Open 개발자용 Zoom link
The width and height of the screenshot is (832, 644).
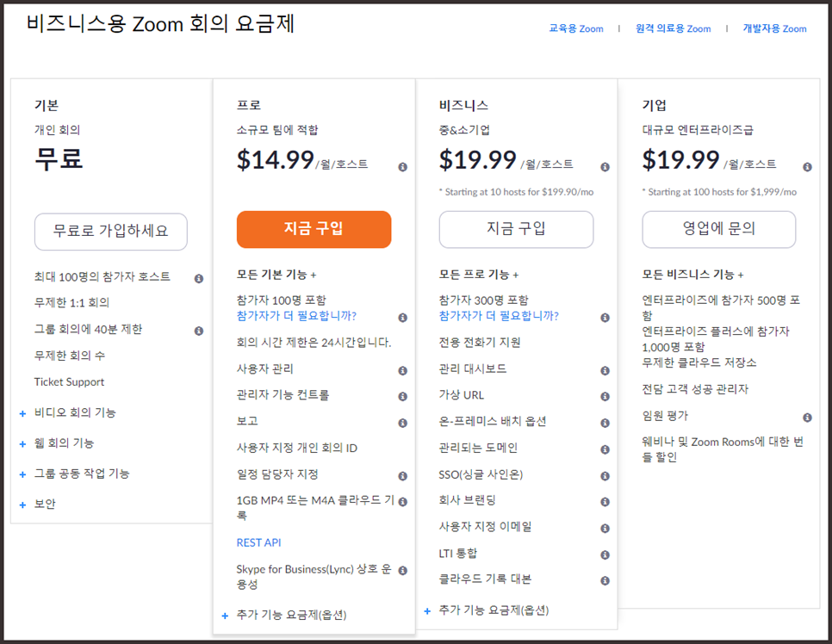[x=774, y=28]
